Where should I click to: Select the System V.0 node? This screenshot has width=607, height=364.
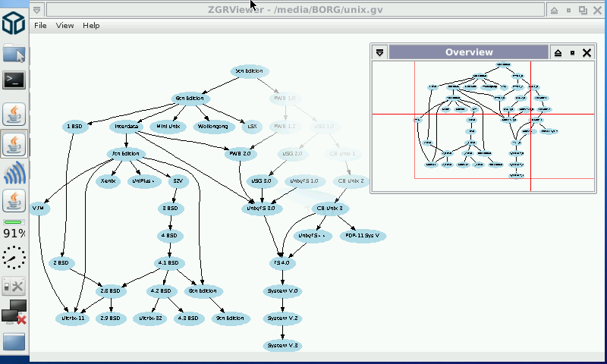[x=282, y=291]
